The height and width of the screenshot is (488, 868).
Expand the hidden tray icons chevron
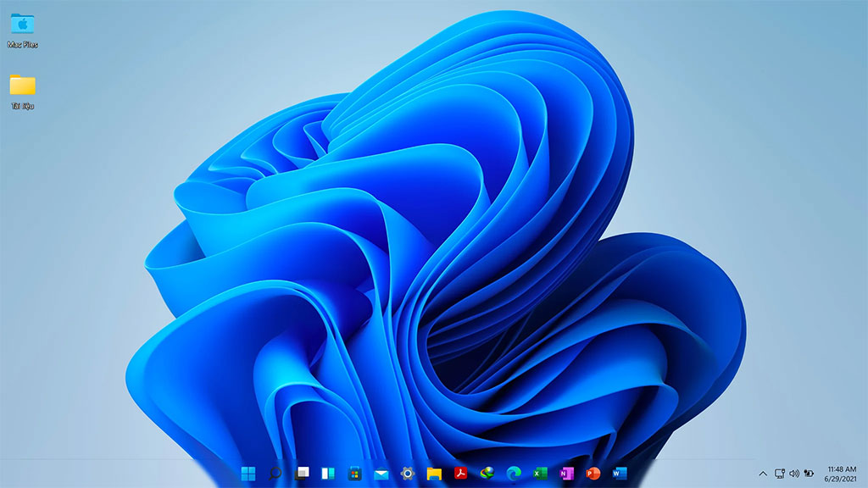[763, 473]
